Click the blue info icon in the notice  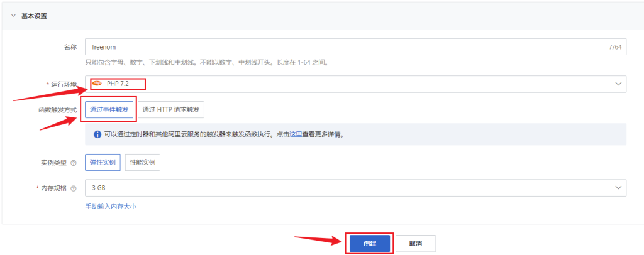[x=97, y=134]
